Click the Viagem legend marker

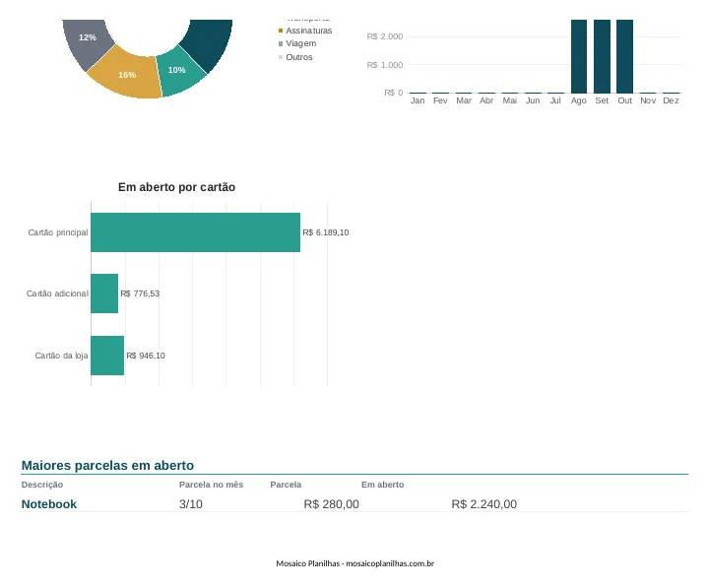(281, 43)
